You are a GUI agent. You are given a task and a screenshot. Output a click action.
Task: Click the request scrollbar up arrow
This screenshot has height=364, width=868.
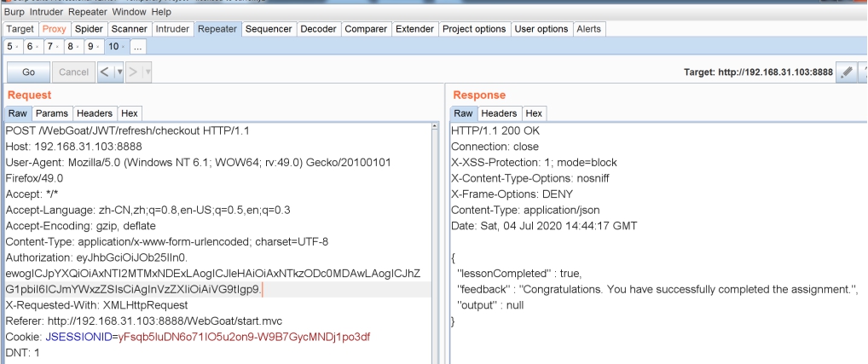(x=435, y=127)
